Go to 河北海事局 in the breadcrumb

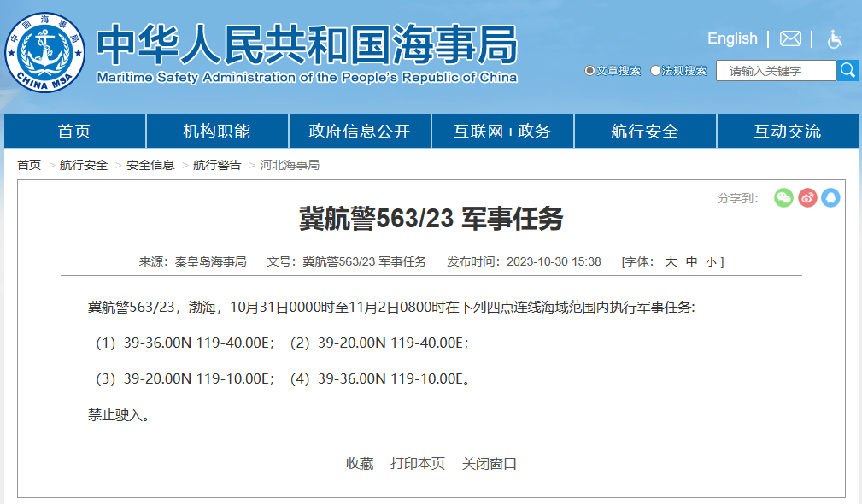click(290, 165)
